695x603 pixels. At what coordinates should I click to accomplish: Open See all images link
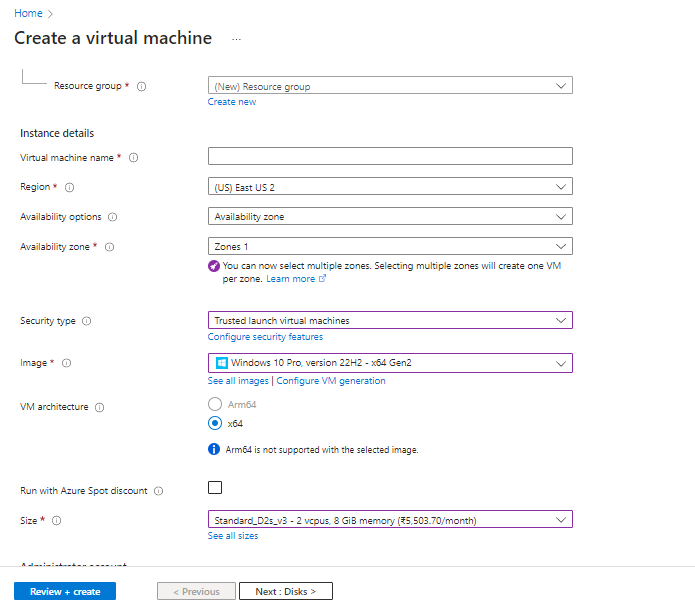(238, 381)
